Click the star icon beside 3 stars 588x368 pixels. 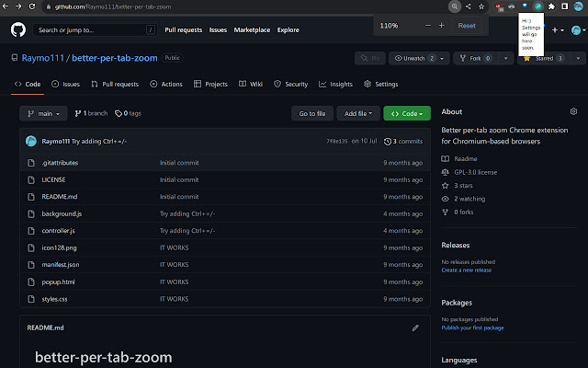tap(445, 186)
